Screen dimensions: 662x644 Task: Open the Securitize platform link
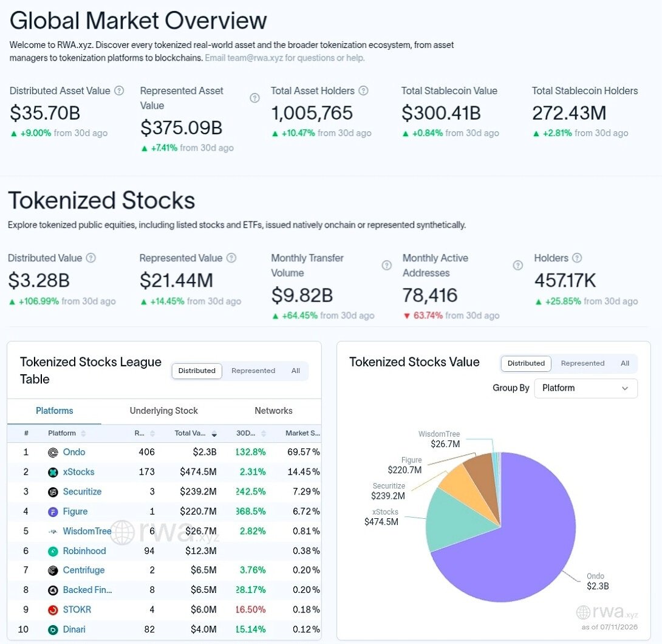(x=83, y=492)
